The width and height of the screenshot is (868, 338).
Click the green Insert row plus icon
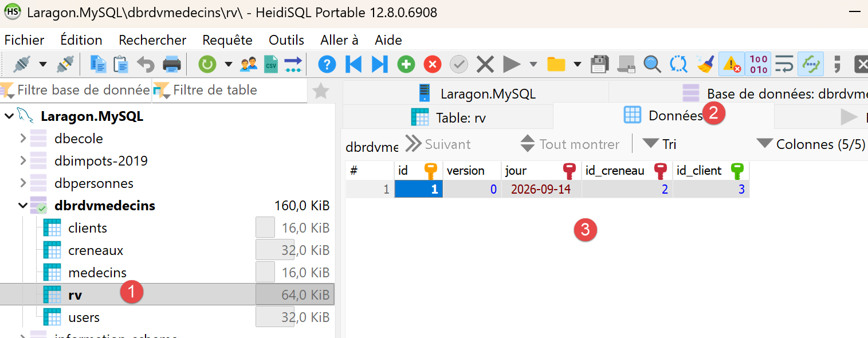(406, 64)
